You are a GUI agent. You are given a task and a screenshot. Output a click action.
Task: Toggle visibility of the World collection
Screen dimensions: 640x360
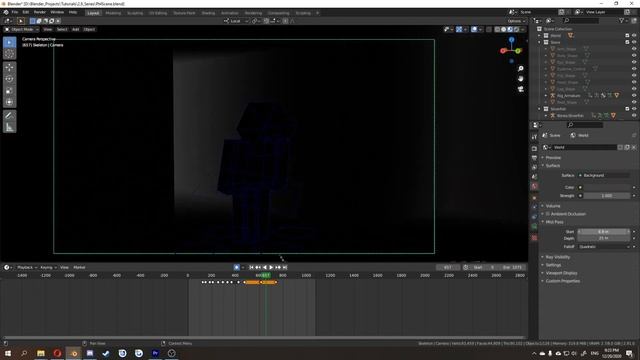(634, 36)
